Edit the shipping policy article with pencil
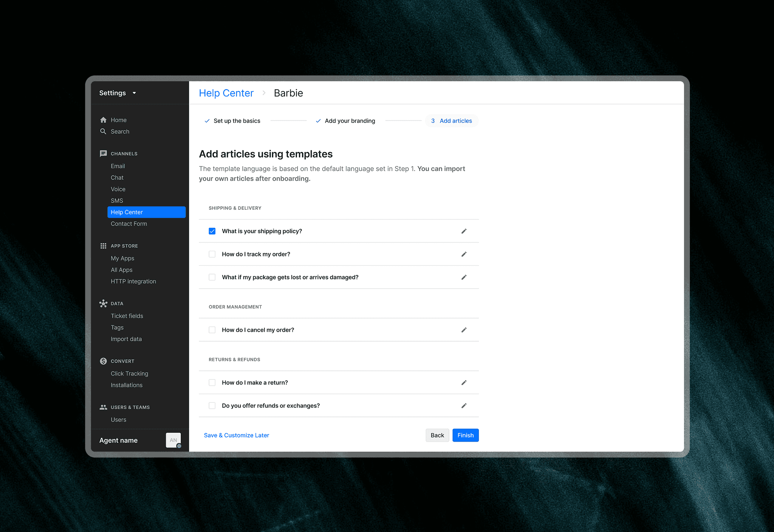 464,231
